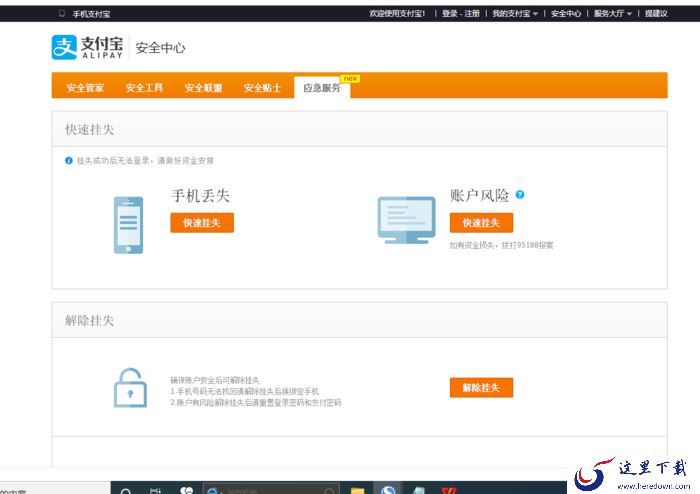Click the 快速挂失 section heading
The width and height of the screenshot is (700, 494).
click(x=90, y=129)
